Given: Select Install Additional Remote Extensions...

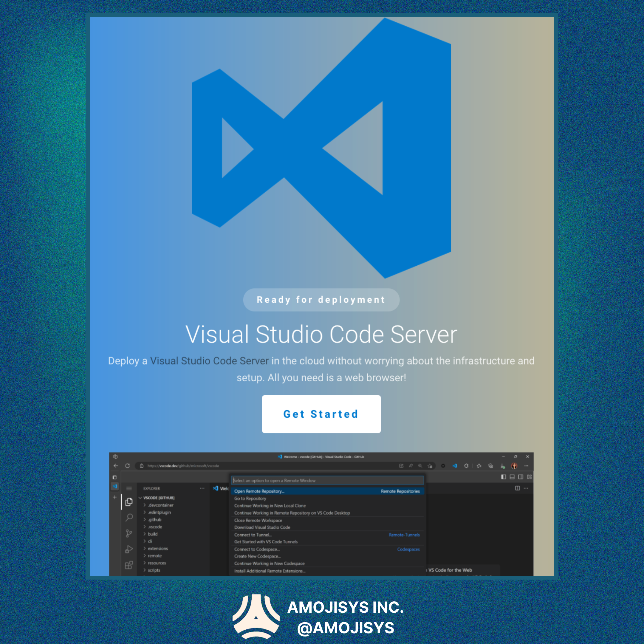Looking at the screenshot, I should tap(328, 571).
